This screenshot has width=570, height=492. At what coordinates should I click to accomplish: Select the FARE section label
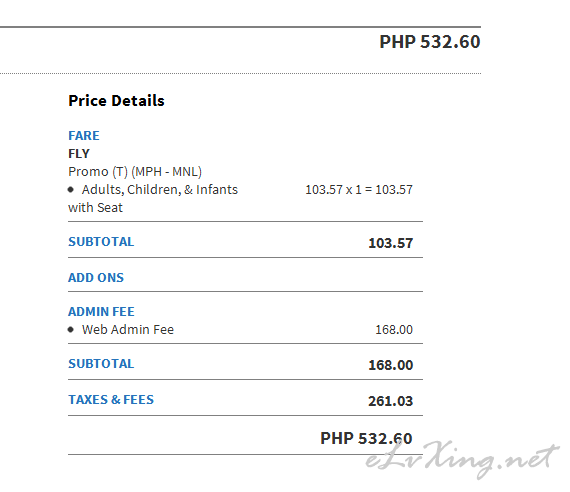84,136
